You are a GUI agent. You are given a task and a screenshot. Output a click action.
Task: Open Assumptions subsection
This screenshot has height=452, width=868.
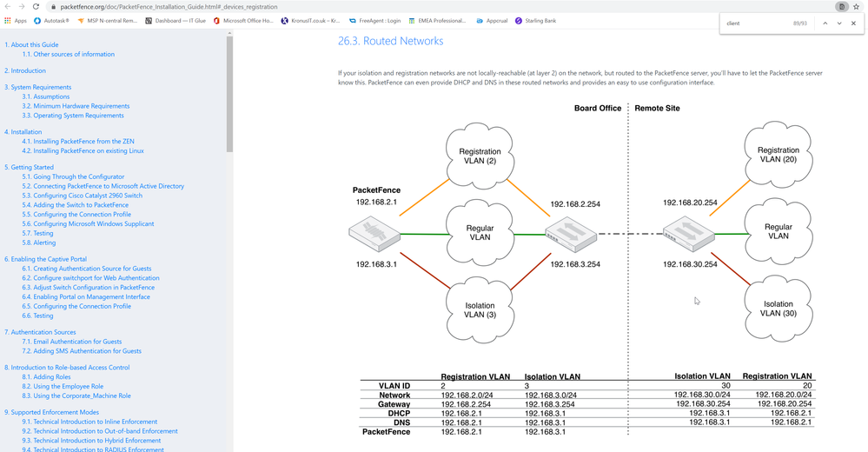[46, 97]
